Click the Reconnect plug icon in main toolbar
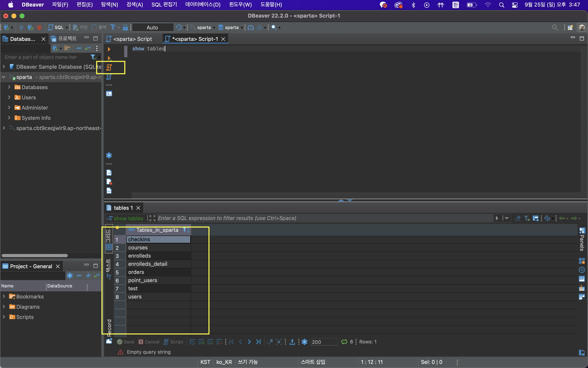588x368 pixels. (30, 28)
